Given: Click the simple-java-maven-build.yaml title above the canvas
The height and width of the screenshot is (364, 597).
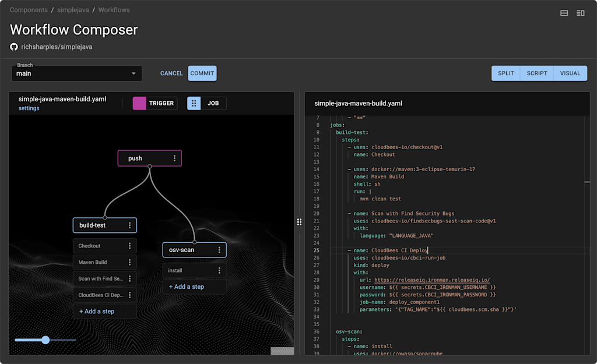Looking at the screenshot, I should [62, 99].
